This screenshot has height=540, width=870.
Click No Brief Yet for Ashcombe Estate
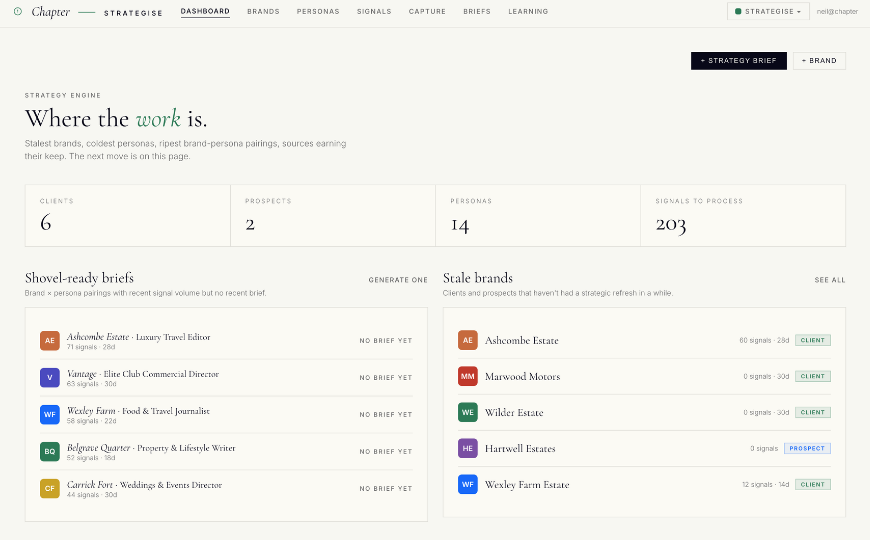[386, 341]
